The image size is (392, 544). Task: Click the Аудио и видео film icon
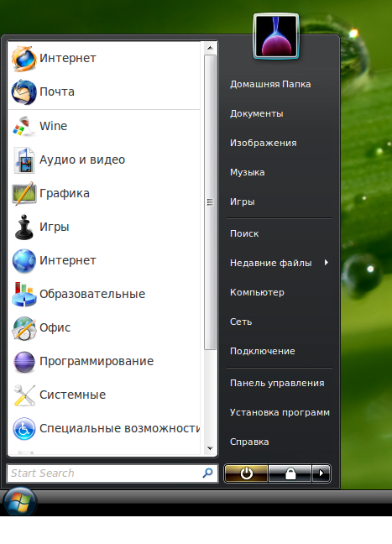point(24,160)
